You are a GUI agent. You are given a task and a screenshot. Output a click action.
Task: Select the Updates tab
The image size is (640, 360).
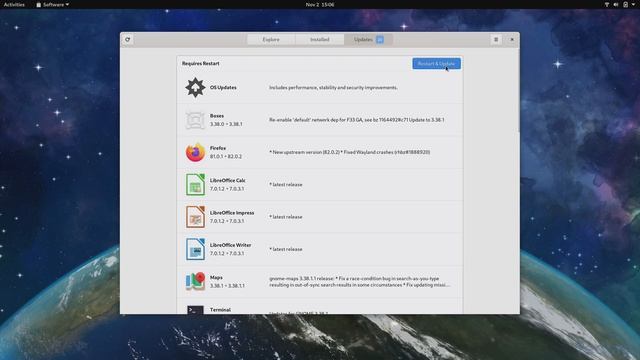tap(368, 40)
